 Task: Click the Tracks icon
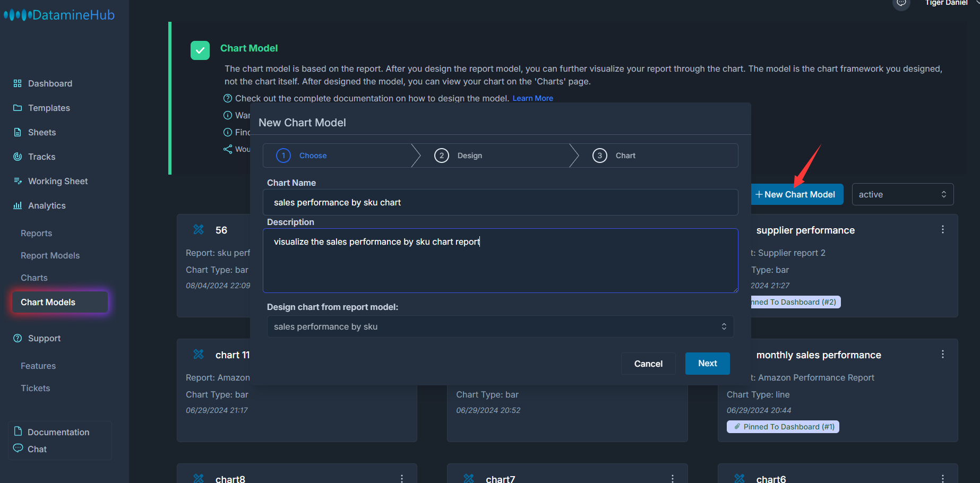[18, 157]
